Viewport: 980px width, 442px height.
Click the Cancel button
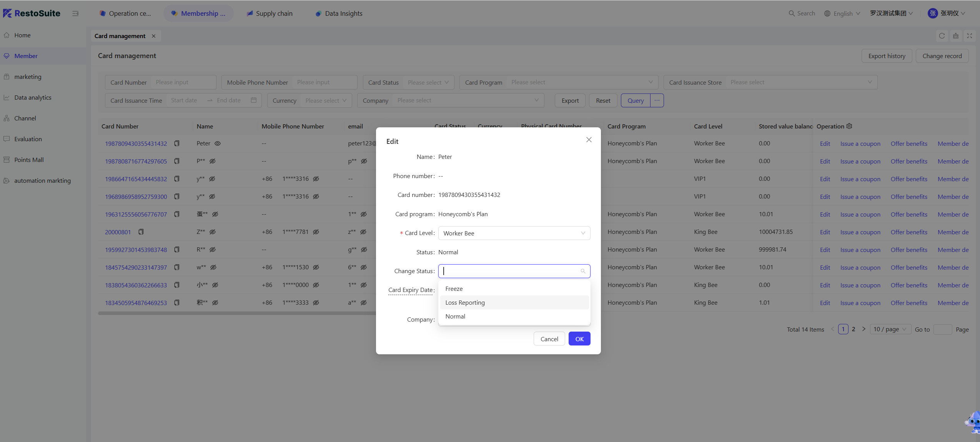tap(549, 339)
